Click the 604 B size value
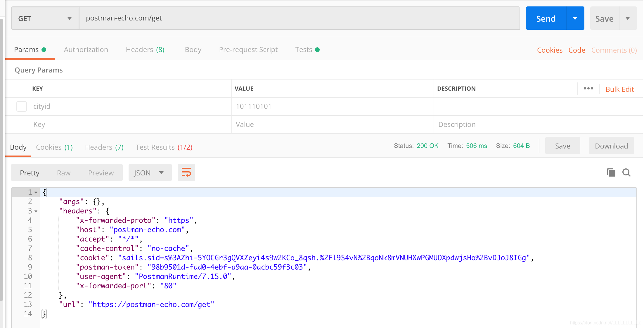 point(522,146)
